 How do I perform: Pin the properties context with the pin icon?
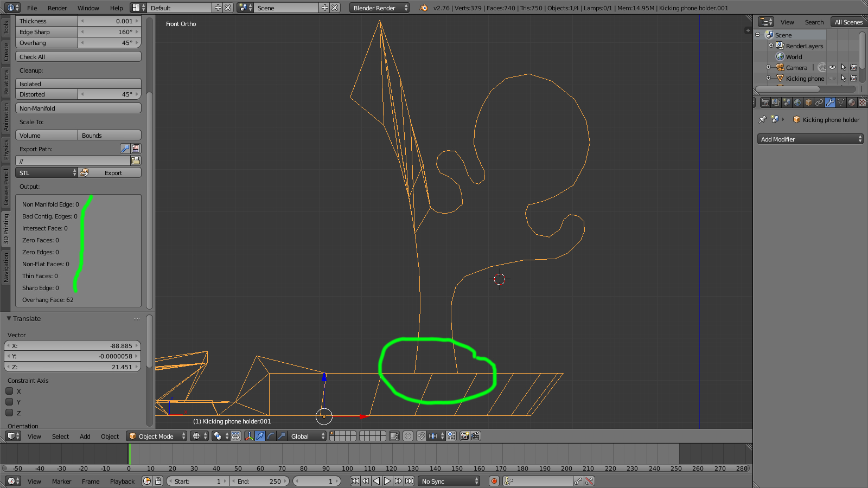point(763,119)
